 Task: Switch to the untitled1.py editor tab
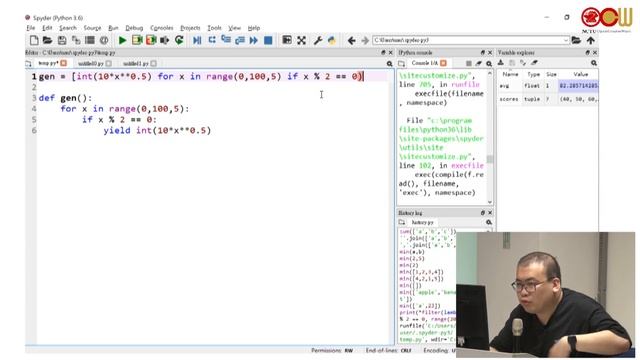pos(136,63)
